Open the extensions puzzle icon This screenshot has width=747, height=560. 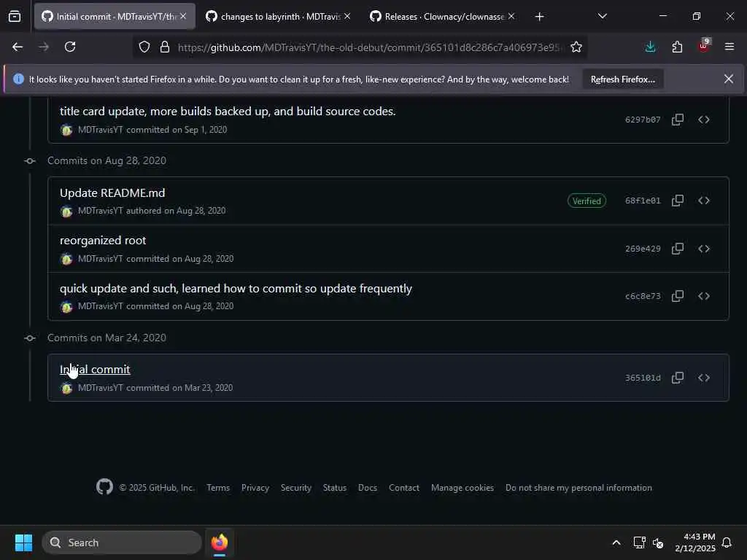coord(677,47)
